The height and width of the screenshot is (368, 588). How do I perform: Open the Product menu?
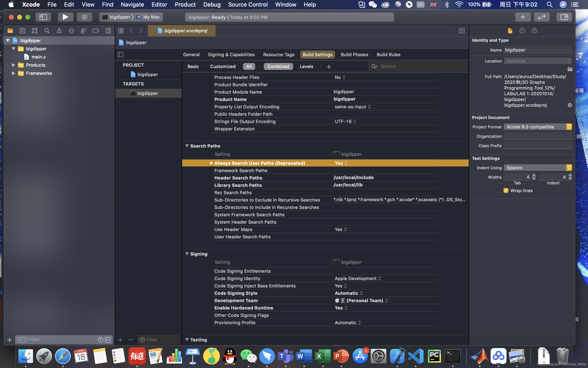(x=185, y=4)
